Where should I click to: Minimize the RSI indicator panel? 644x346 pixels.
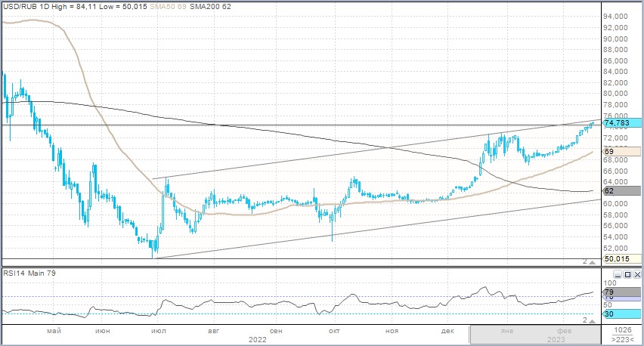618,276
